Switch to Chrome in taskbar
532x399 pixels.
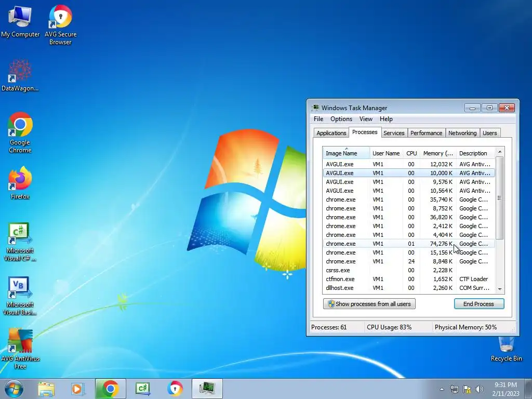pos(110,389)
